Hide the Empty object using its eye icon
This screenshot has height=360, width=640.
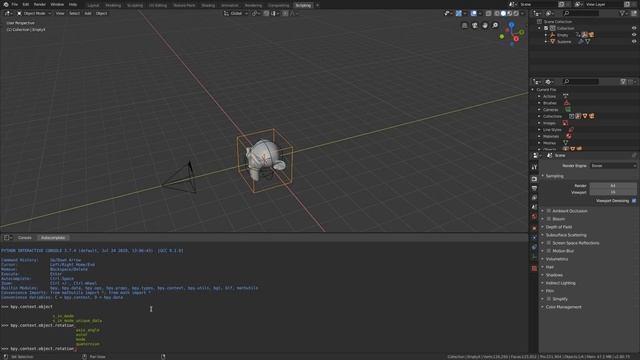(634, 35)
